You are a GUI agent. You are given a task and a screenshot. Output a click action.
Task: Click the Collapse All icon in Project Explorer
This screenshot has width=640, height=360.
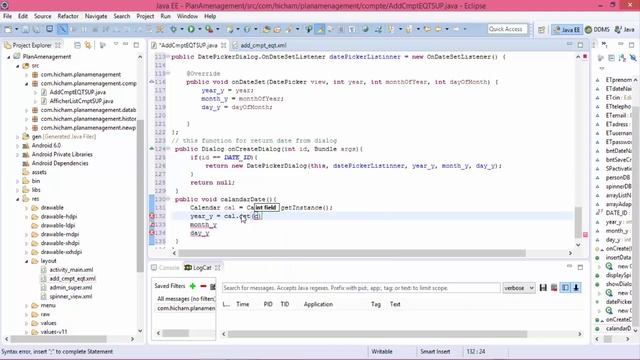[x=77, y=45]
